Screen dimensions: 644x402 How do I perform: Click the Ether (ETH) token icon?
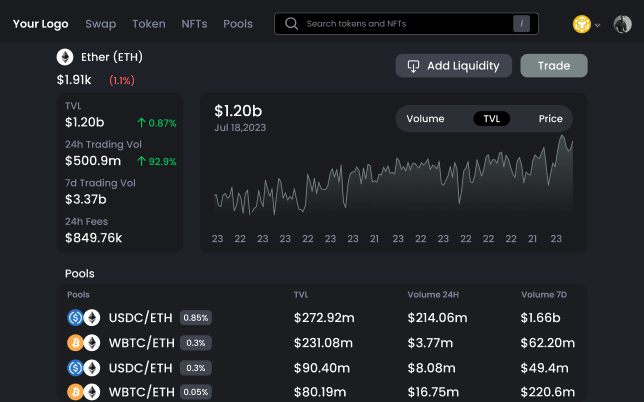(x=65, y=57)
